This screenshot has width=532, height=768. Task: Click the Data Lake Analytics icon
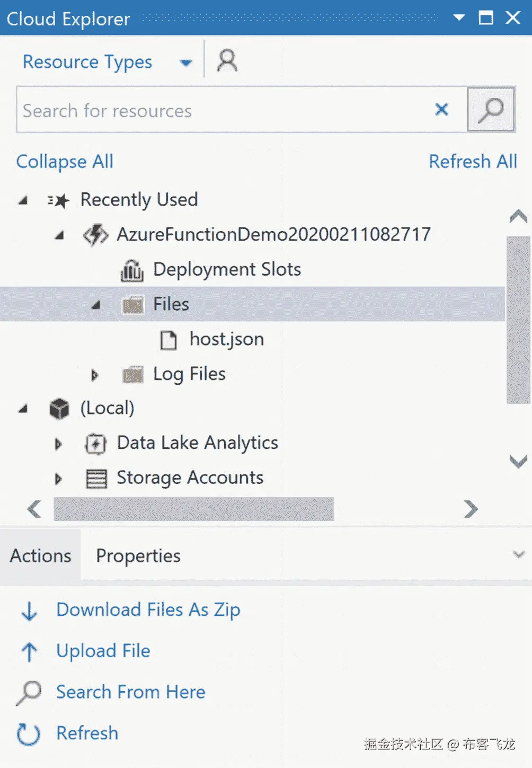pyautogui.click(x=96, y=444)
